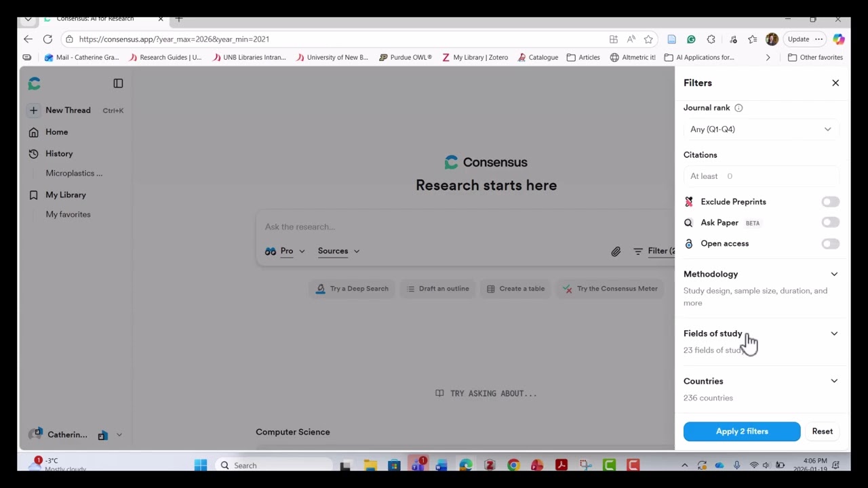The width and height of the screenshot is (868, 488).
Task: Click Computer Science suggestion heading
Action: click(x=293, y=432)
